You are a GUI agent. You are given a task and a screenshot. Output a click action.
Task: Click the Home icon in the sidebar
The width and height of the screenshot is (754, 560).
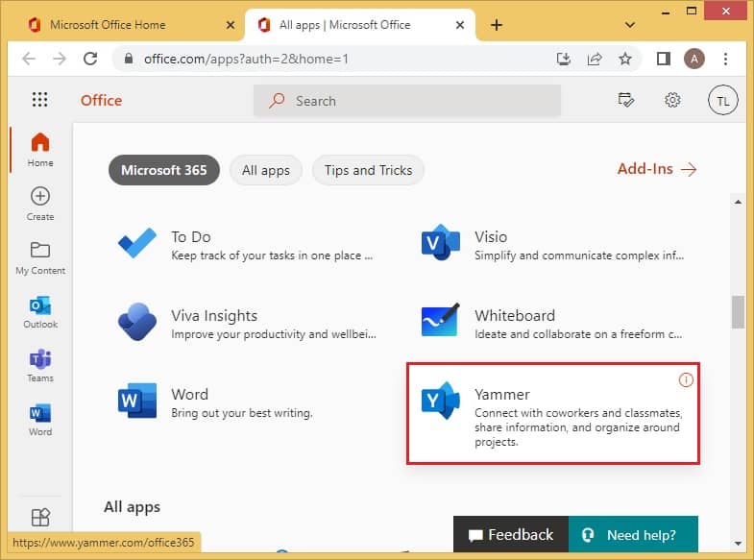point(40,142)
